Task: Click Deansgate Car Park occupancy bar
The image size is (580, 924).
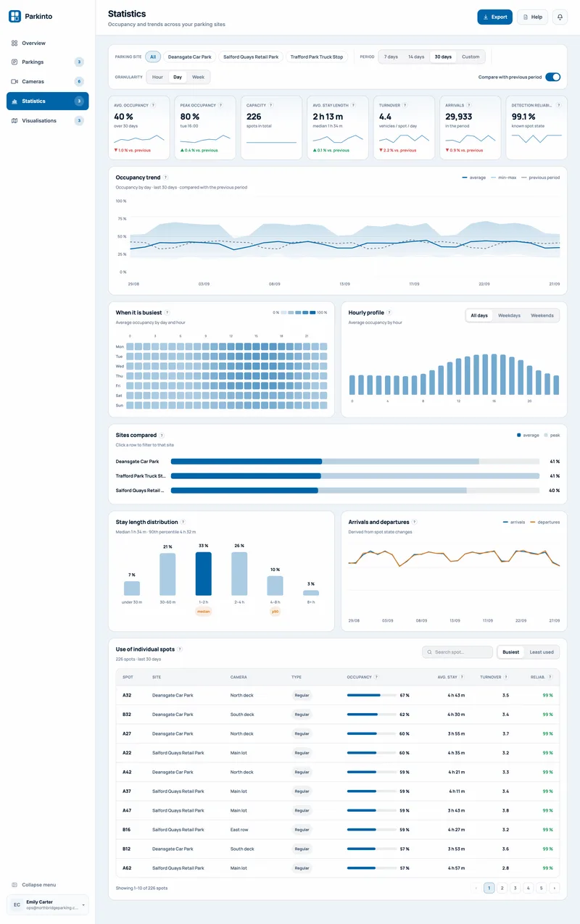Action: point(355,462)
